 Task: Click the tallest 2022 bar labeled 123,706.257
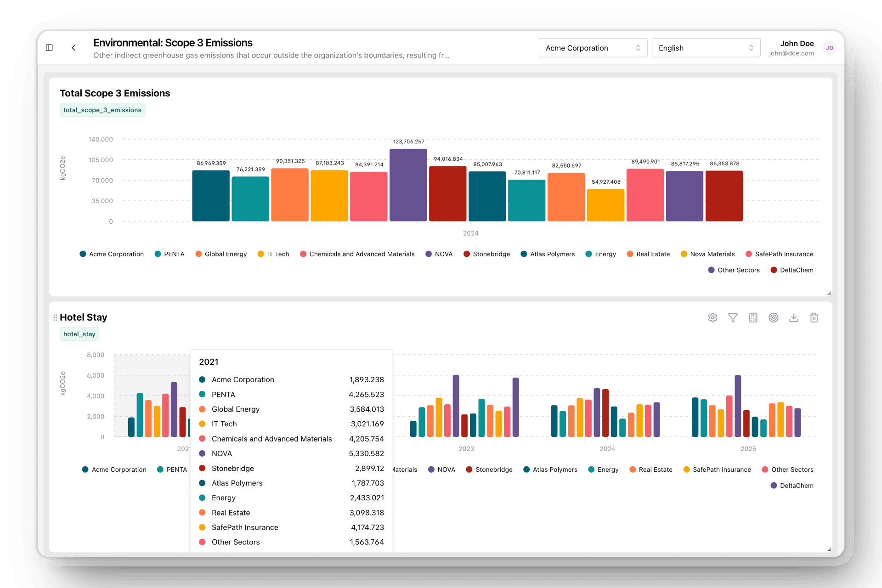pyautogui.click(x=408, y=184)
